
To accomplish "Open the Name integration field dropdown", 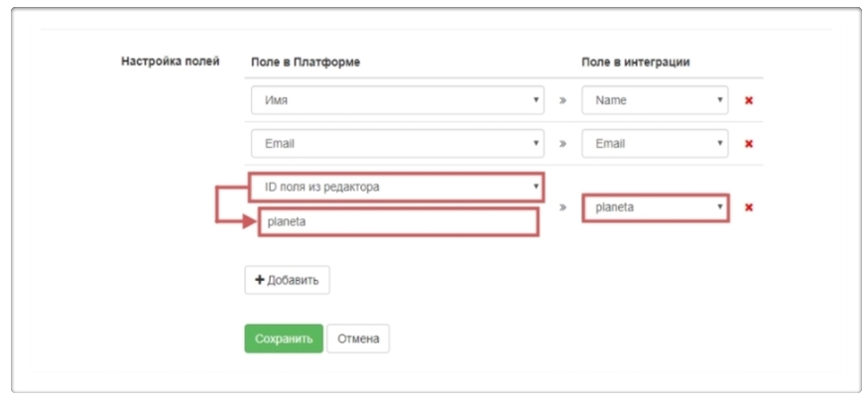I will (x=655, y=100).
